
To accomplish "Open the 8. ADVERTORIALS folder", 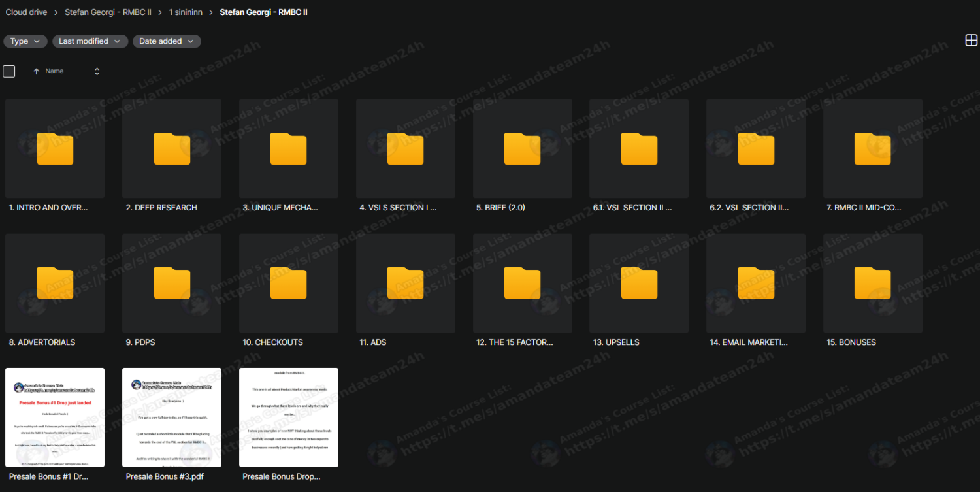I will (x=55, y=284).
